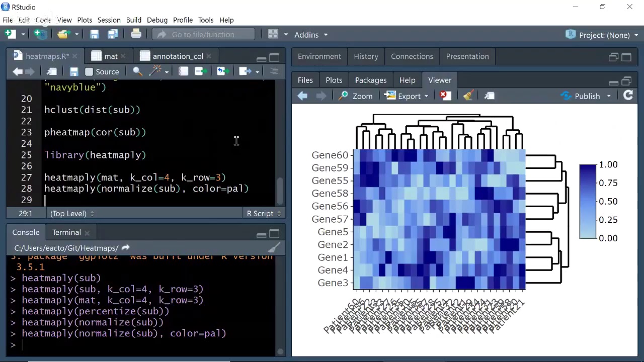Image resolution: width=644 pixels, height=362 pixels.
Task: Show the document outline
Action: coord(274,71)
